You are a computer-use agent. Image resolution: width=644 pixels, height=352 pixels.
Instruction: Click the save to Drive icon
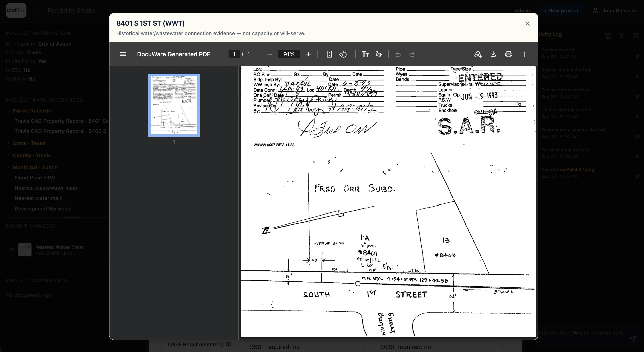pyautogui.click(x=478, y=54)
